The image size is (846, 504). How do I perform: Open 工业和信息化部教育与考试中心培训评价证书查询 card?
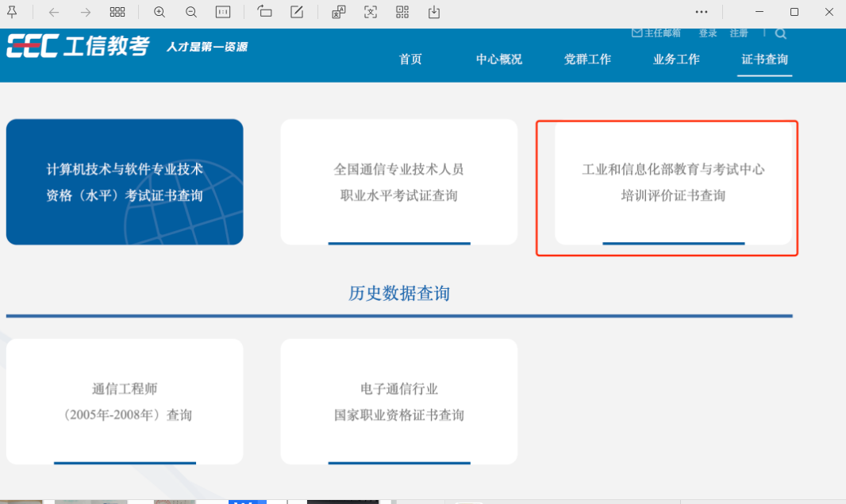tap(673, 182)
